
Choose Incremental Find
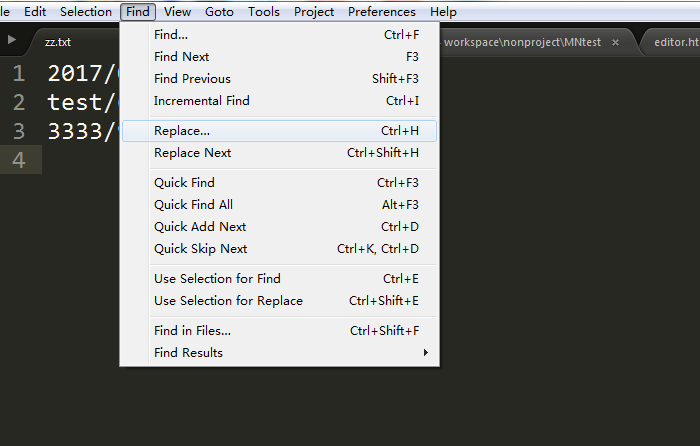coord(279,100)
